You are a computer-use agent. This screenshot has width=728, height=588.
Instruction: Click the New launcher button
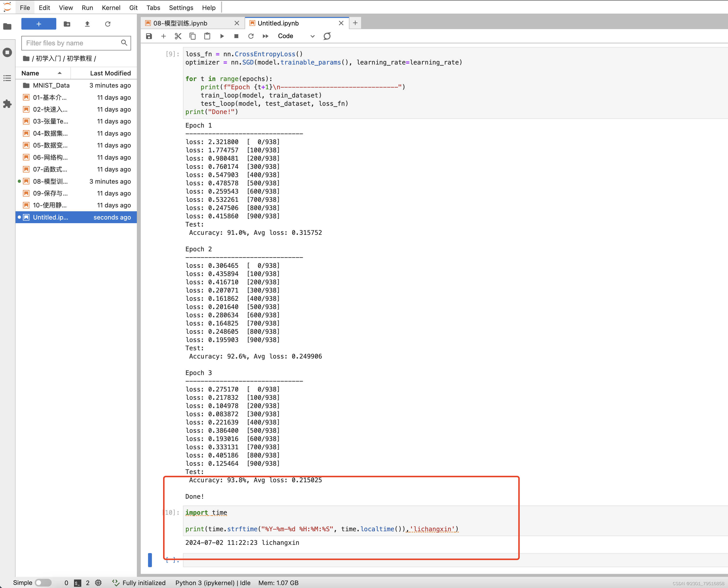(38, 24)
